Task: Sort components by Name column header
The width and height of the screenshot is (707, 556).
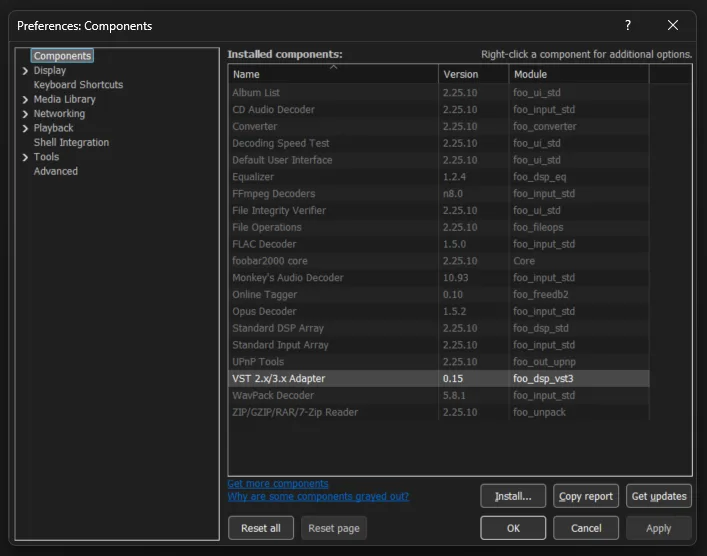Action: tap(333, 74)
